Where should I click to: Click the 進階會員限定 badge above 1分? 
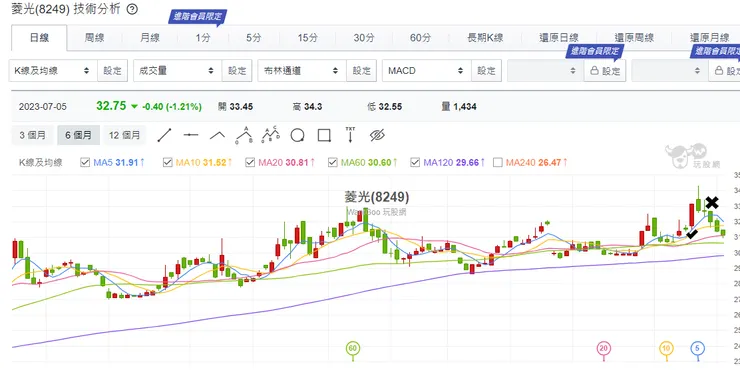pyautogui.click(x=198, y=17)
